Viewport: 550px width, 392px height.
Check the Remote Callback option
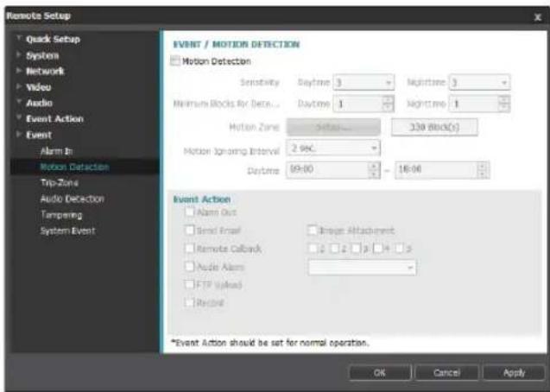pos(189,249)
